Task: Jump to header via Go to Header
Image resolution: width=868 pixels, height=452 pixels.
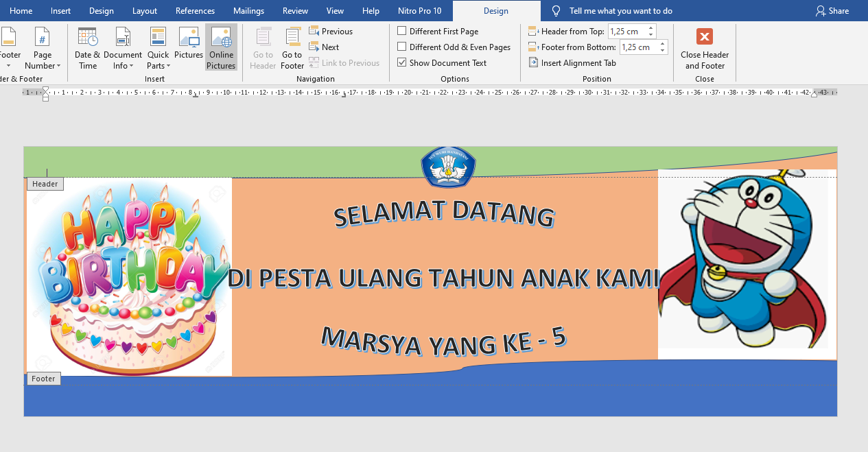Action: (263, 48)
